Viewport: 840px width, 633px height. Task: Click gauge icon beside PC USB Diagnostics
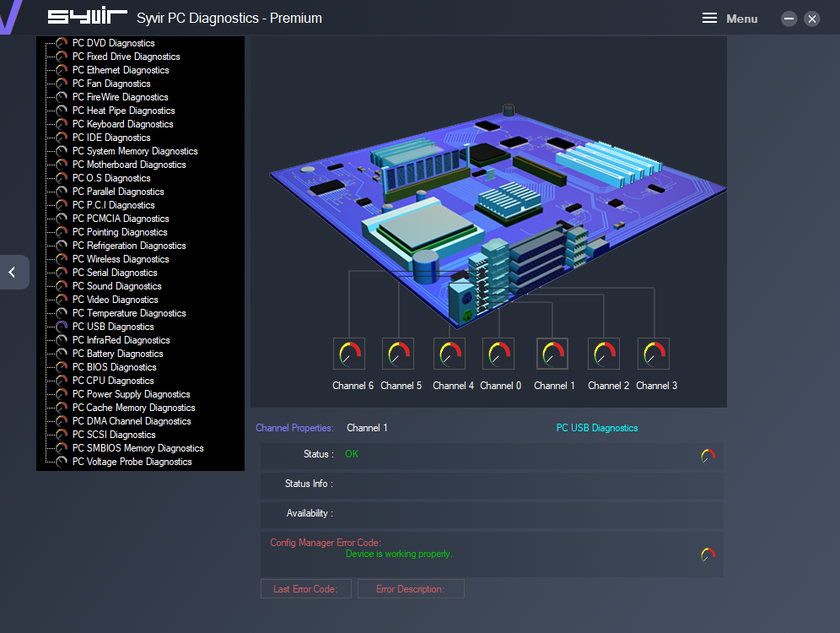(x=62, y=327)
